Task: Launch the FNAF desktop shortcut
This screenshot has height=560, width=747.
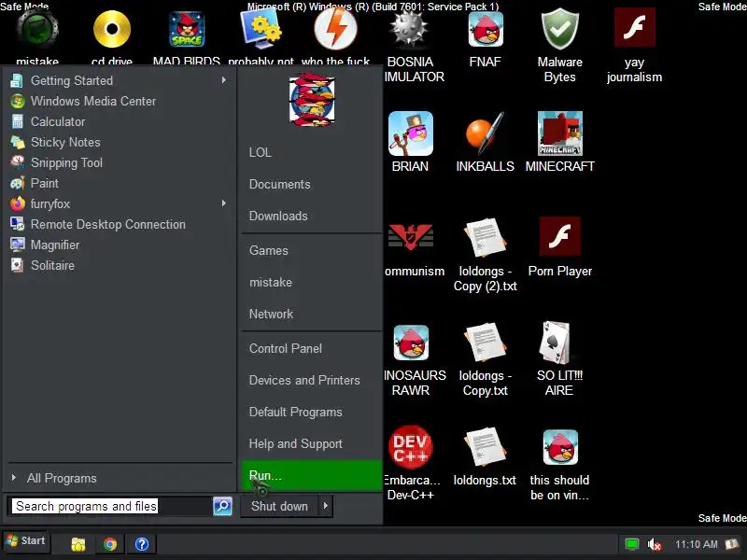Action: 486,30
